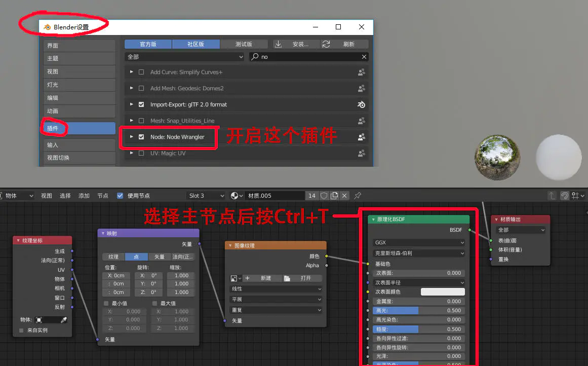This screenshot has height=366, width=588.
Task: Click the install download icon in preferences
Action: coord(278,44)
